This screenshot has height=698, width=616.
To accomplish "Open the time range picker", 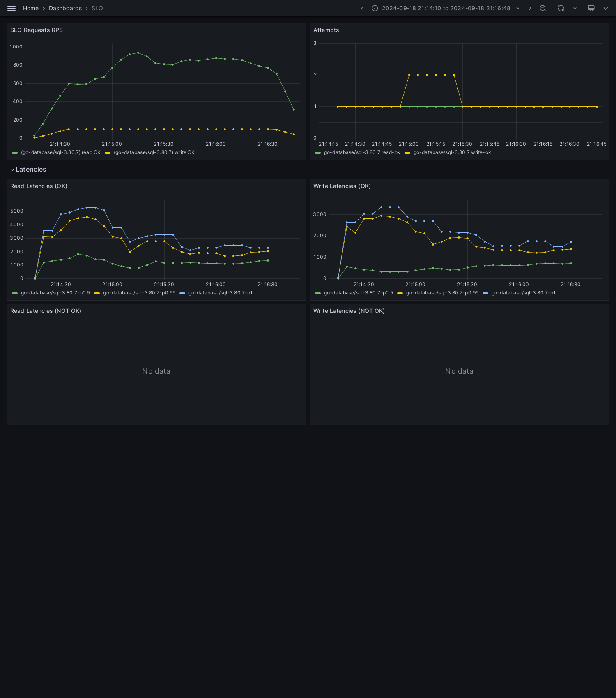I will point(446,8).
